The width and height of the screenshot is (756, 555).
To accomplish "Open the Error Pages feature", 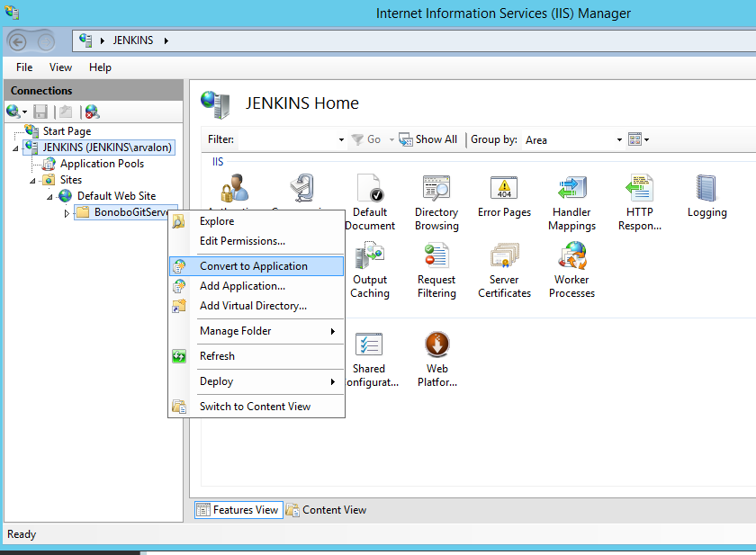I will (x=504, y=197).
